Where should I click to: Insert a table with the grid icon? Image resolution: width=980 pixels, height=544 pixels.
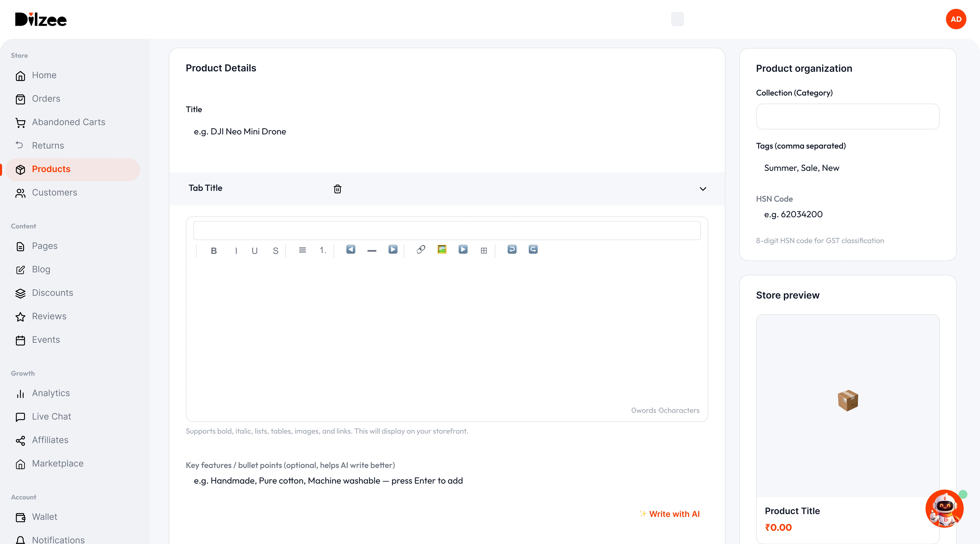[484, 251]
